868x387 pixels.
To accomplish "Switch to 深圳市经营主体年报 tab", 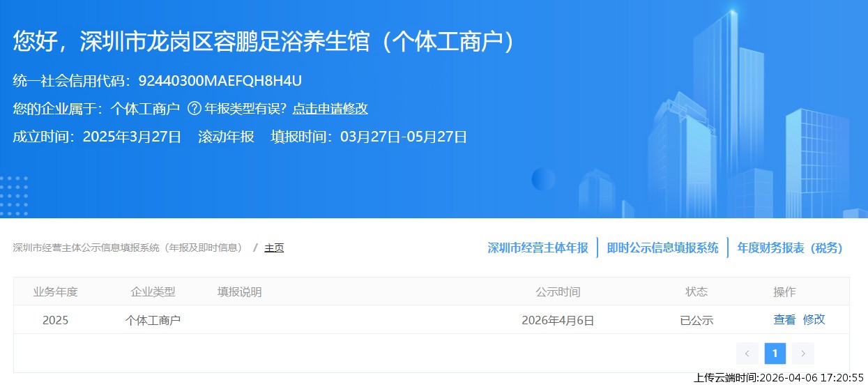I will (538, 248).
